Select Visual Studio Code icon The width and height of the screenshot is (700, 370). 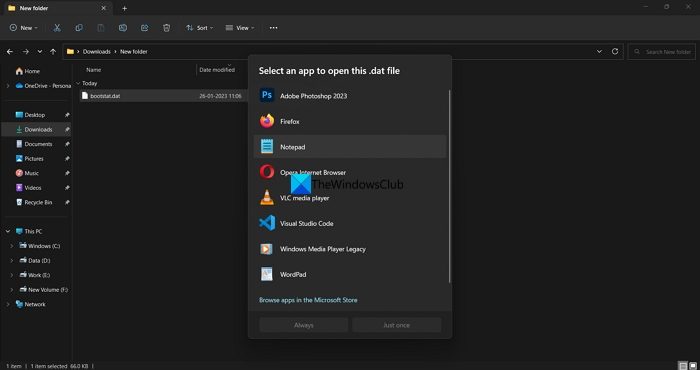(267, 223)
